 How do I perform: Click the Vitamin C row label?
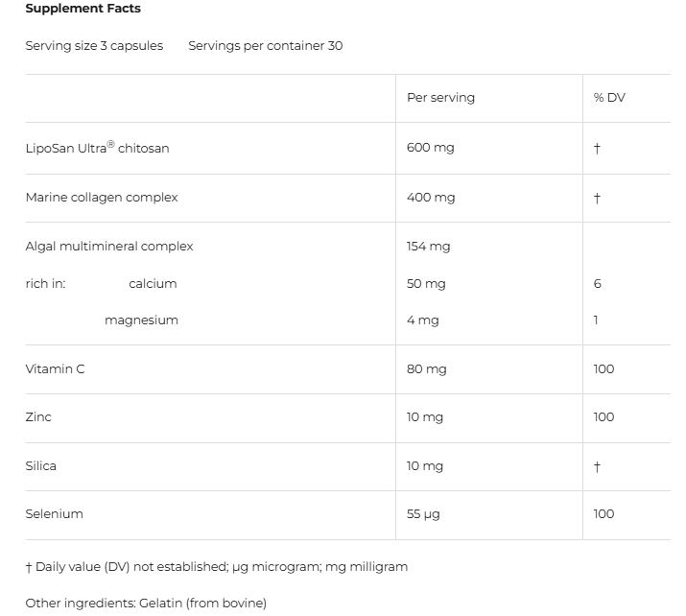pyautogui.click(x=55, y=369)
